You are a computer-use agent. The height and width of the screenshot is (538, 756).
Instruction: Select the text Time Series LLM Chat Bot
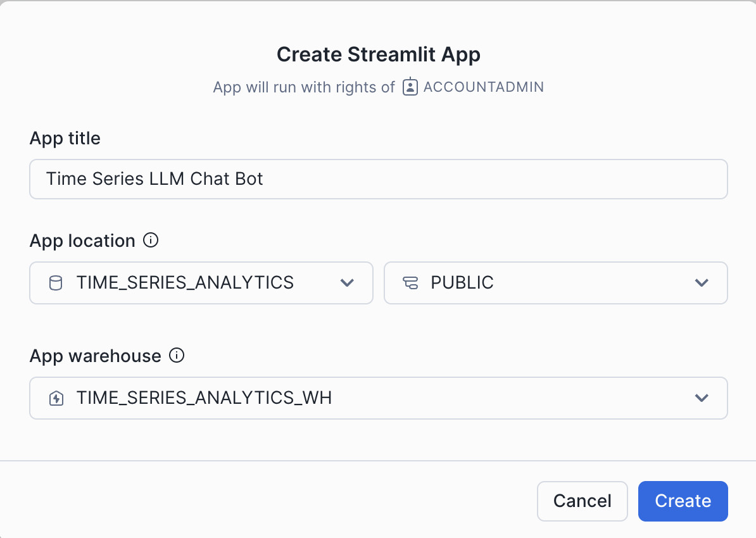[x=154, y=179]
